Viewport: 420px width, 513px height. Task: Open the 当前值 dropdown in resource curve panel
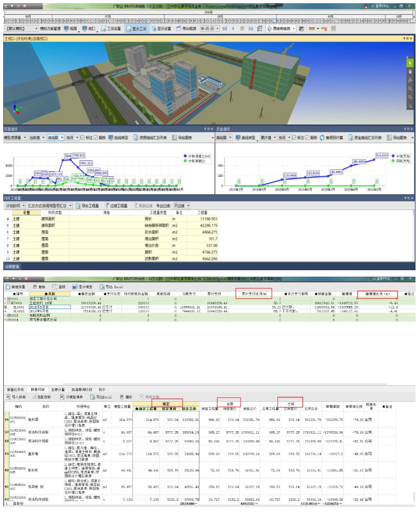36,138
